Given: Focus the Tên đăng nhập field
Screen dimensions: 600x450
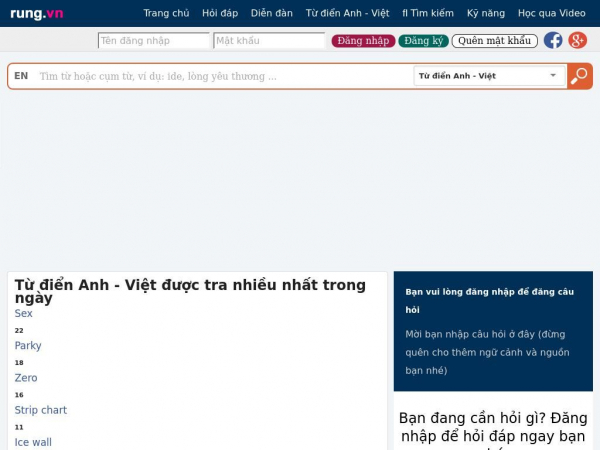Looking at the screenshot, I should (x=153, y=41).
